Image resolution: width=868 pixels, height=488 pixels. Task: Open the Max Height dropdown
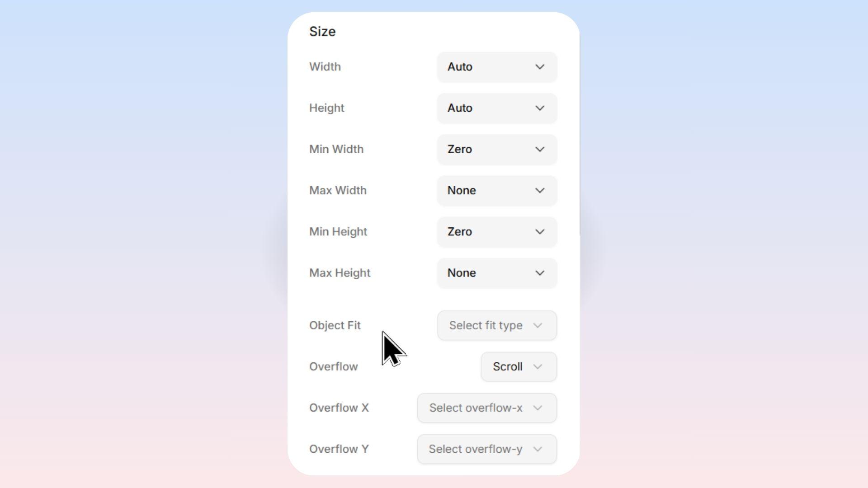click(496, 273)
